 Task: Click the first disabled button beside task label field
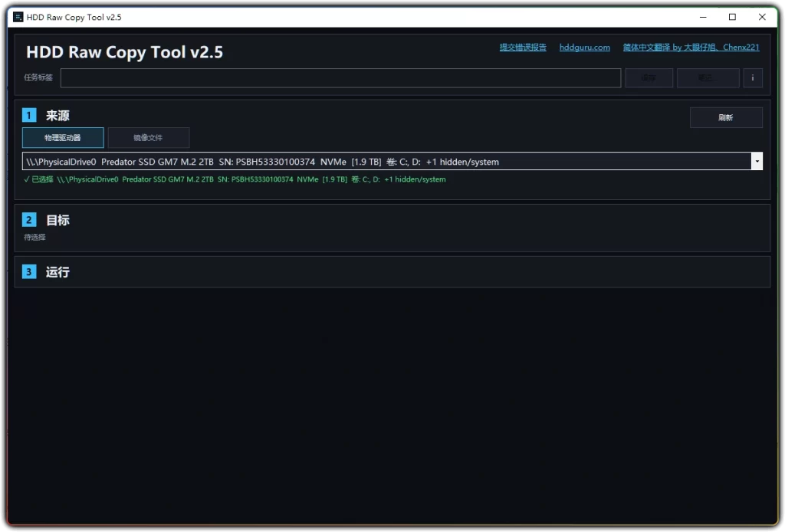(x=649, y=78)
